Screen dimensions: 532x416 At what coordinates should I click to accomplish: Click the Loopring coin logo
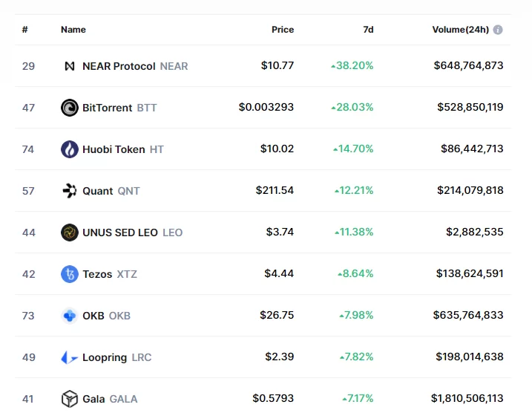point(70,357)
